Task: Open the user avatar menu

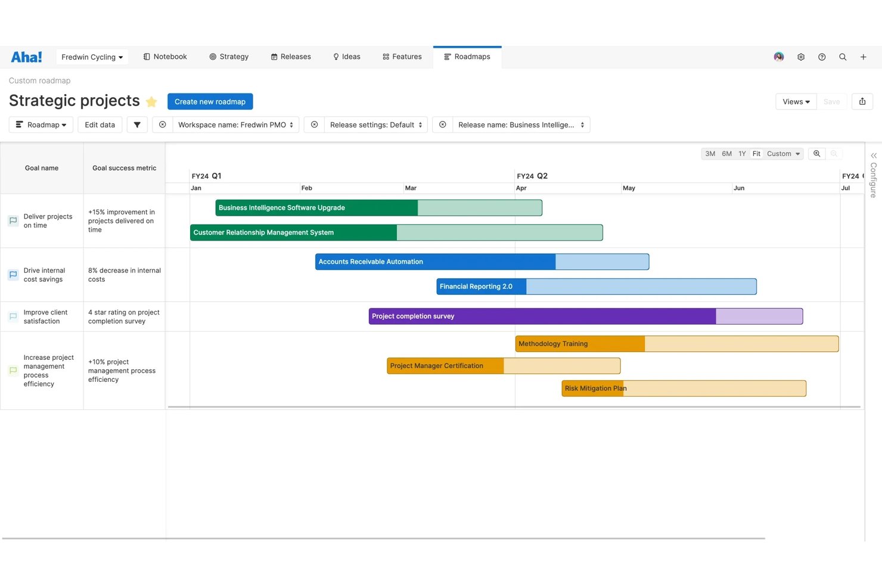Action: tap(779, 57)
